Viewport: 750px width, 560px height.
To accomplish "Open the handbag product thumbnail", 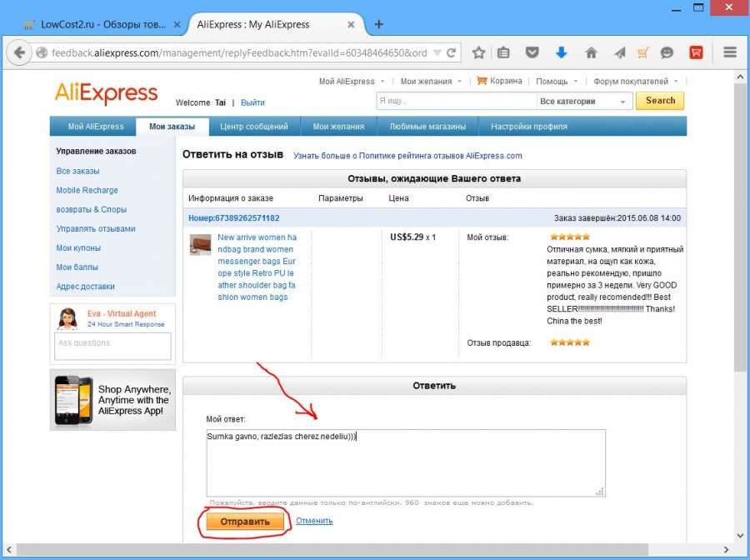I will [x=200, y=244].
